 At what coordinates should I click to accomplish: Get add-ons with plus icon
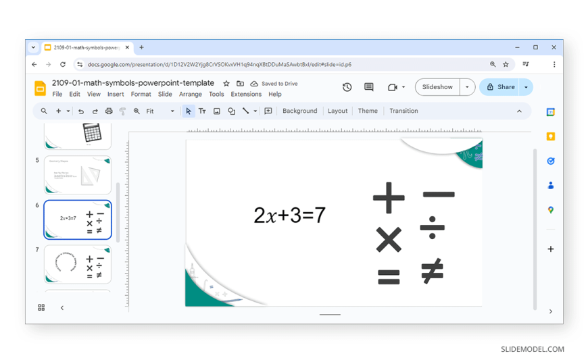click(551, 249)
